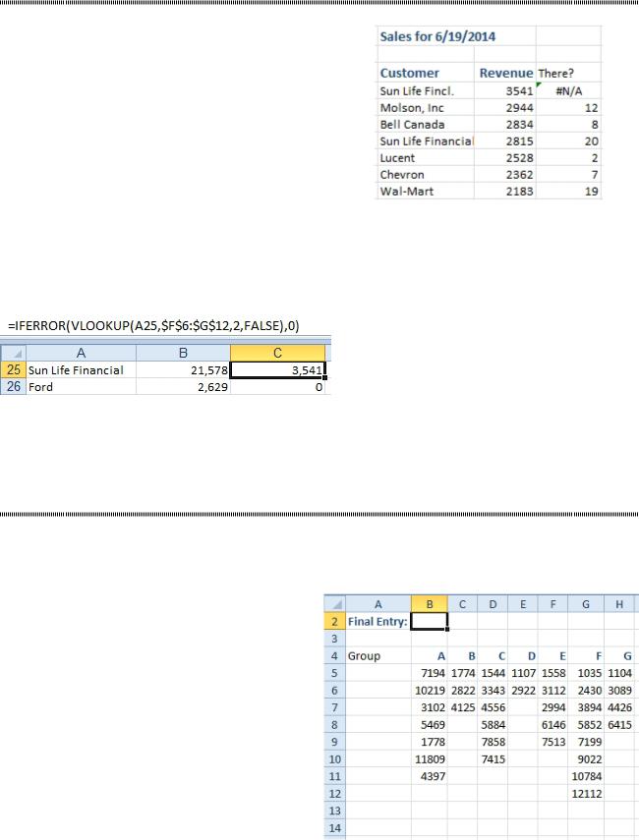The width and height of the screenshot is (639, 840).
Task: Select column C header above 3,541
Action: click(277, 353)
